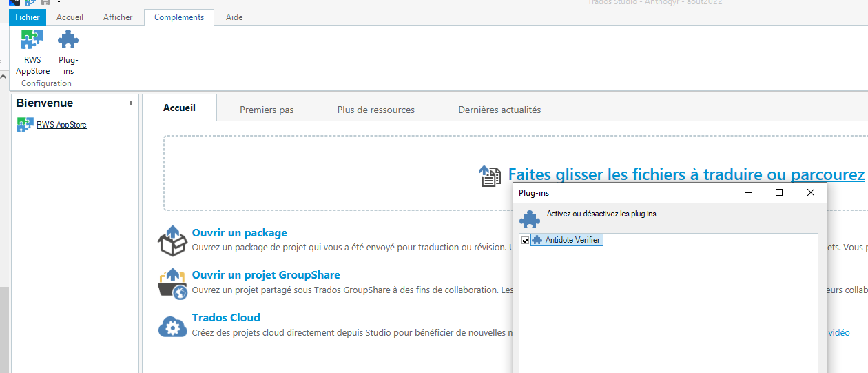Click Faites glisser les fichiers à traduire link
The width and height of the screenshot is (868, 373).
pos(686,174)
